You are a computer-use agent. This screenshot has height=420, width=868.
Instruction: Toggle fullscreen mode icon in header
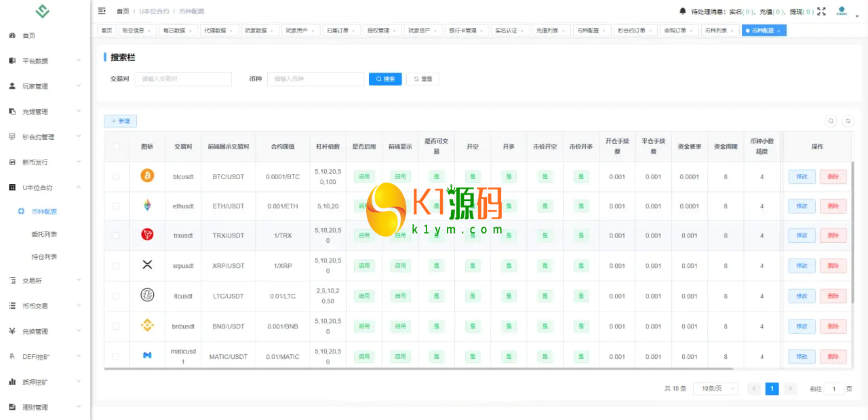pos(821,11)
